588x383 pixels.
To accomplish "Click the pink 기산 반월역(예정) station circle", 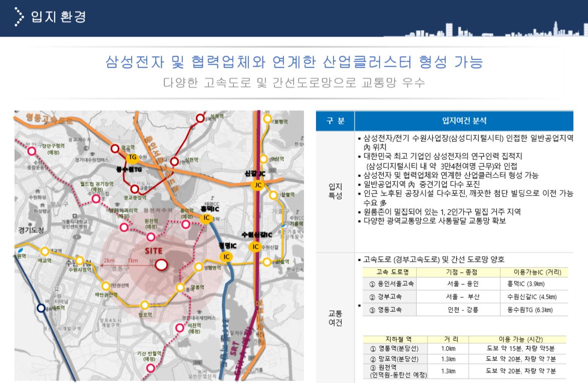I will (x=150, y=368).
